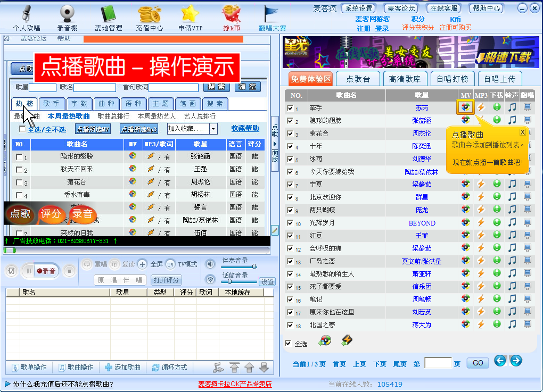Click batch MP3 lightning icon at bottom
Viewport: 543px width, 392px height.
point(347,340)
